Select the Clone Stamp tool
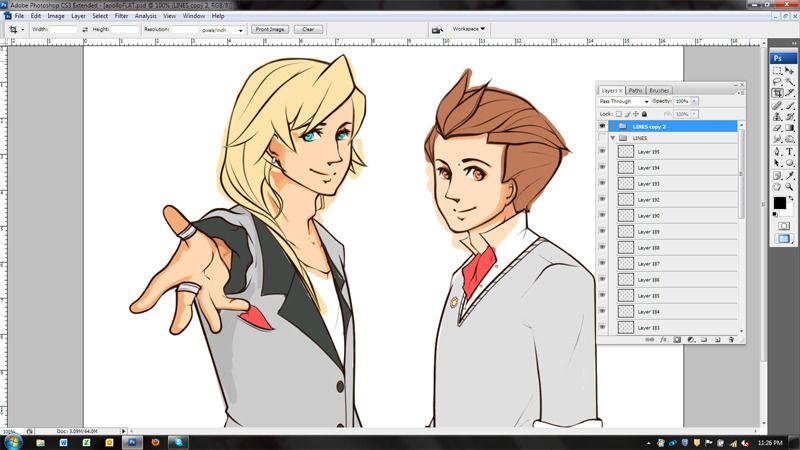The height and width of the screenshot is (450, 800). 777,117
